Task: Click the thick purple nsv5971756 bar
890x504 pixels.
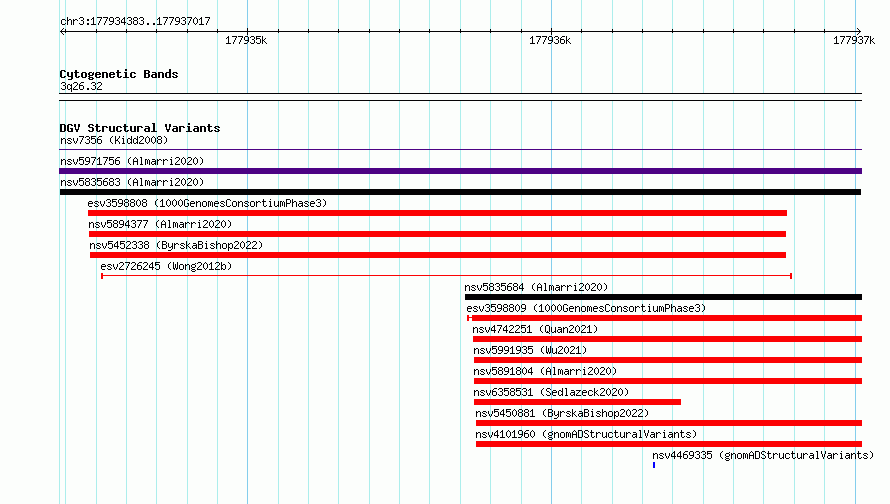Action: click(x=460, y=171)
